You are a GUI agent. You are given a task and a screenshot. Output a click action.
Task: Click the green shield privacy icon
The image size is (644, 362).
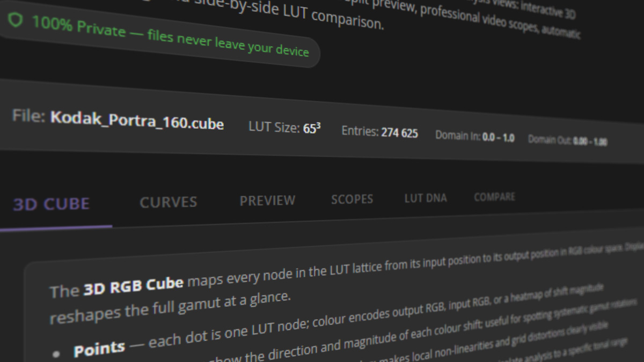click(x=15, y=21)
